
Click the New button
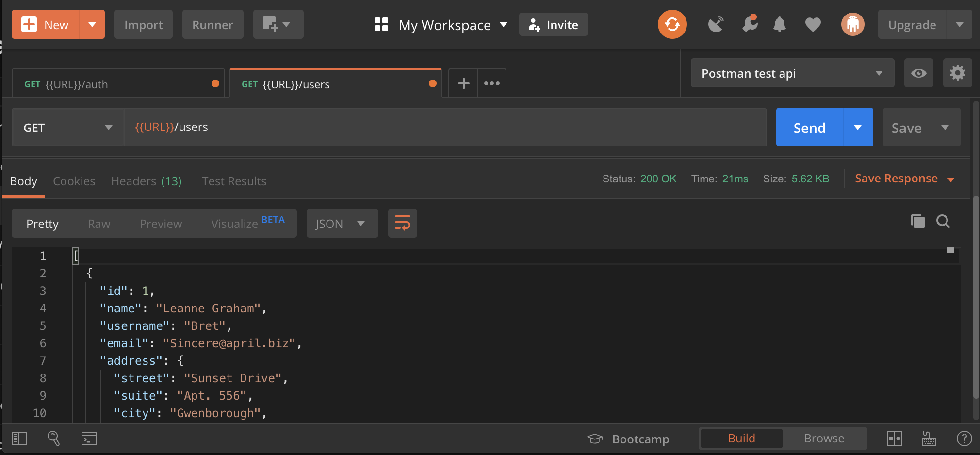pos(46,25)
